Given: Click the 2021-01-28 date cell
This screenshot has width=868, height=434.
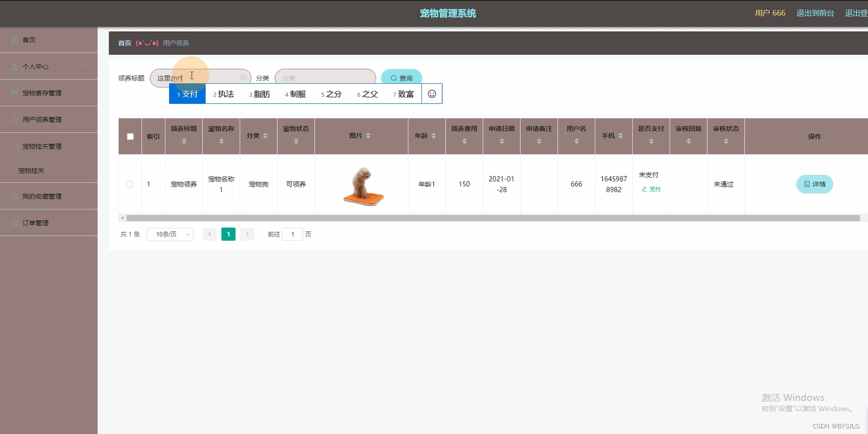Looking at the screenshot, I should (501, 184).
